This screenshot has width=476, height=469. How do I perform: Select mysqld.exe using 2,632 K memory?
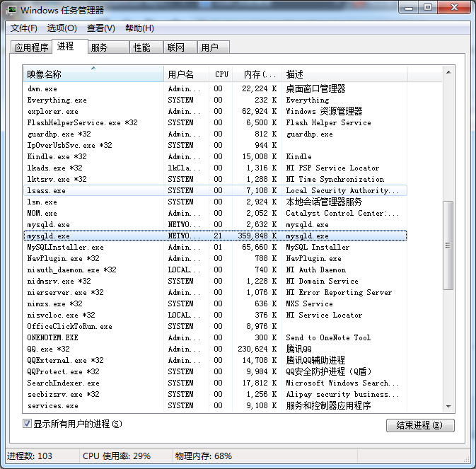215,225
